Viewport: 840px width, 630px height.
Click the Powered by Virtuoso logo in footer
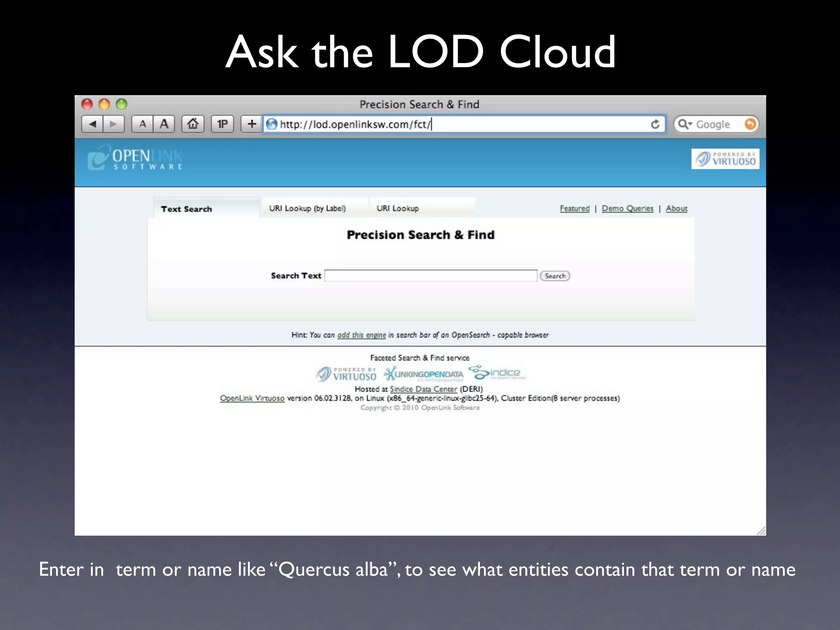346,374
